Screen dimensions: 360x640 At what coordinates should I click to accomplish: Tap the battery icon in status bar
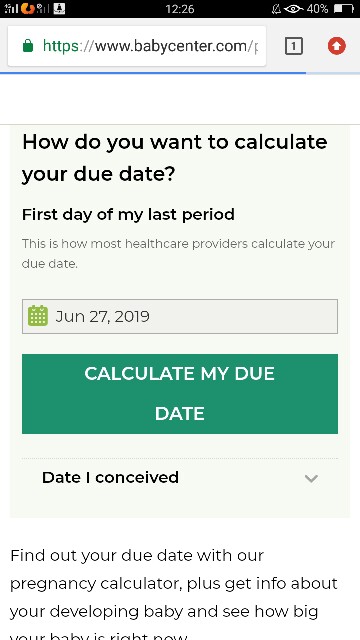pos(343,8)
